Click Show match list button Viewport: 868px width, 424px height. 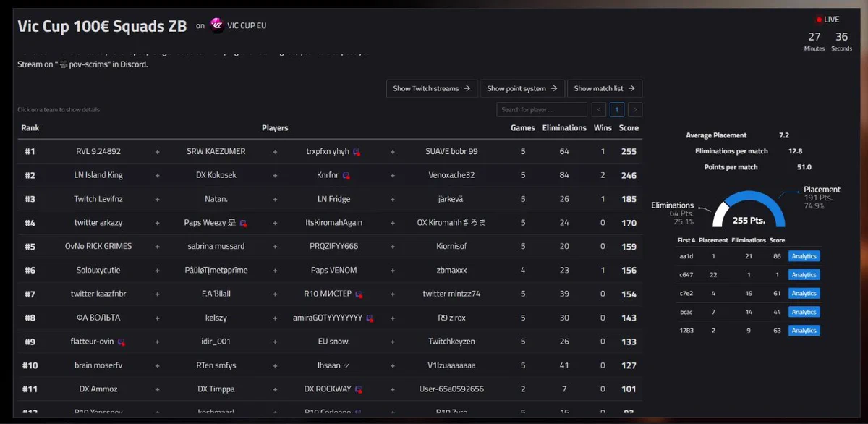pyautogui.click(x=605, y=88)
